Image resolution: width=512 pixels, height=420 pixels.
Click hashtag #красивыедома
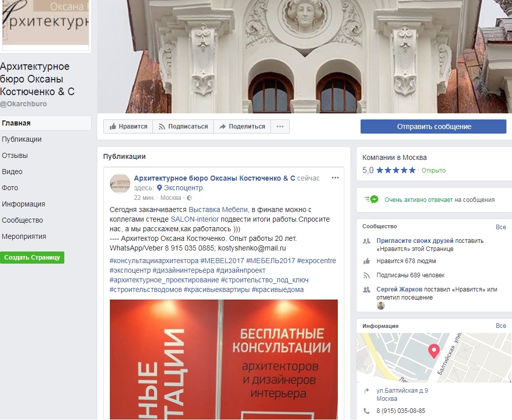[x=278, y=290]
